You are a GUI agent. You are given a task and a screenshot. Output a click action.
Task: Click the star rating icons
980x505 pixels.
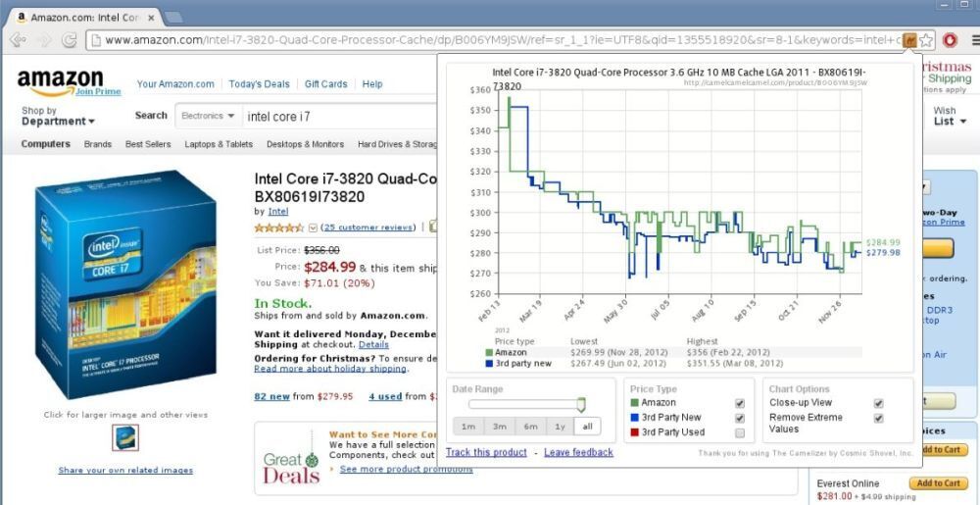[278, 227]
